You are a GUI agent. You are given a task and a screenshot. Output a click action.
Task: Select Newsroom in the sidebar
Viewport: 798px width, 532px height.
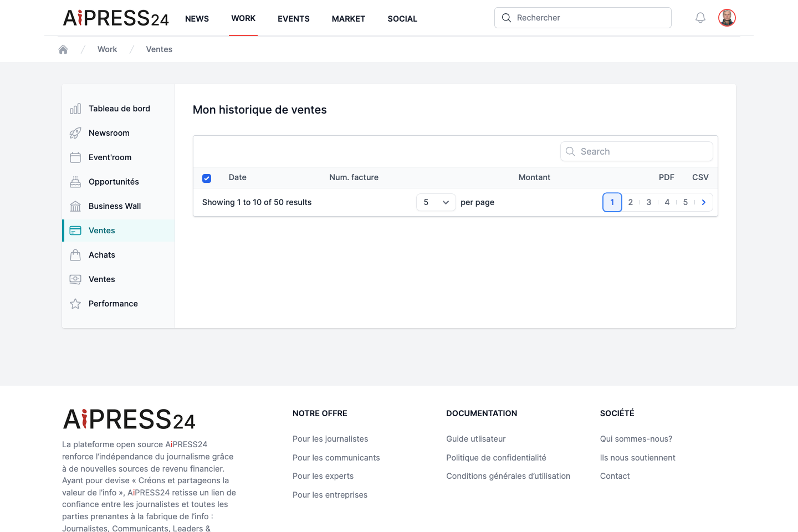(119, 133)
